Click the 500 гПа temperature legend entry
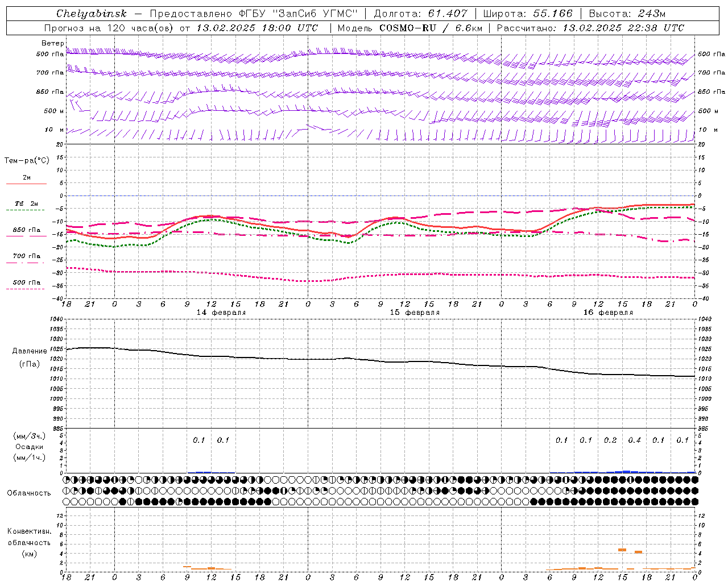Screen dimensions: 728x582 [x=27, y=282]
